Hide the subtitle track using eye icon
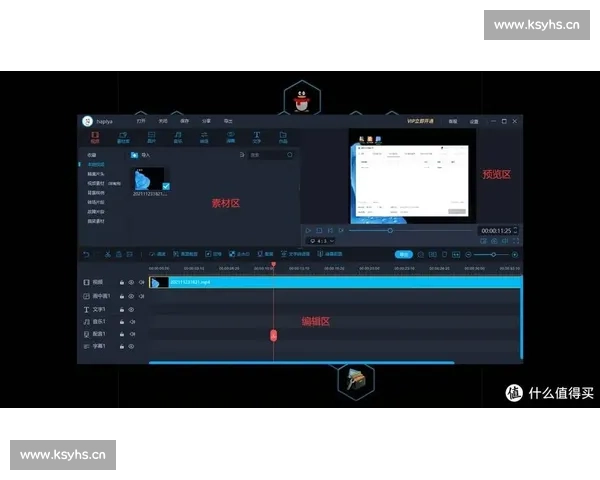600x480 pixels. click(x=131, y=346)
